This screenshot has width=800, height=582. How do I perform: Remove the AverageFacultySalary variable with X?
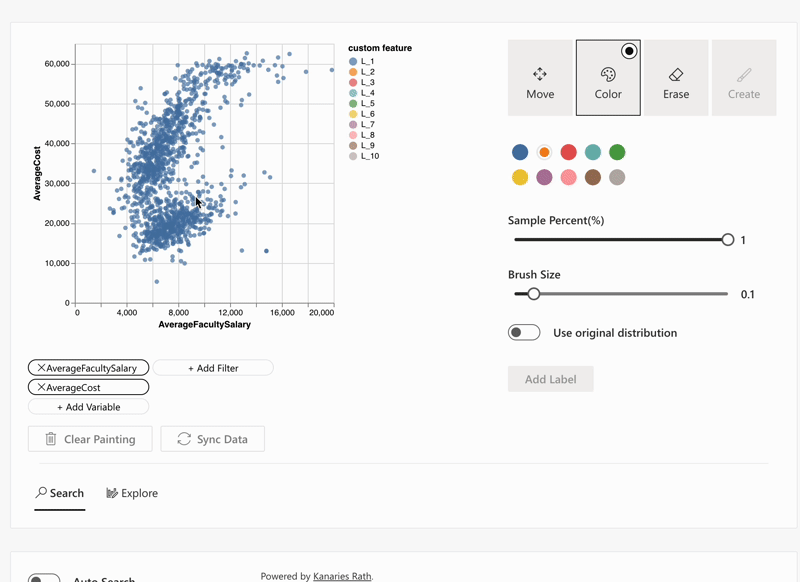[x=41, y=368]
